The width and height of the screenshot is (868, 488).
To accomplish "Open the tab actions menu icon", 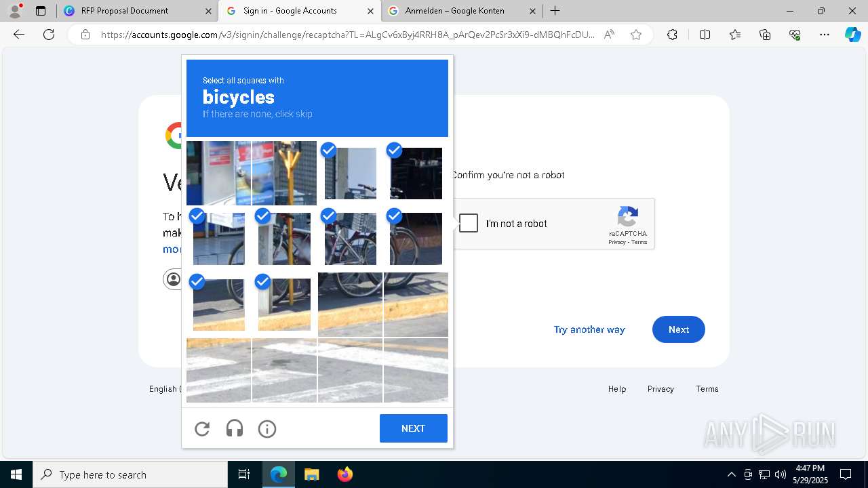I will [x=41, y=11].
